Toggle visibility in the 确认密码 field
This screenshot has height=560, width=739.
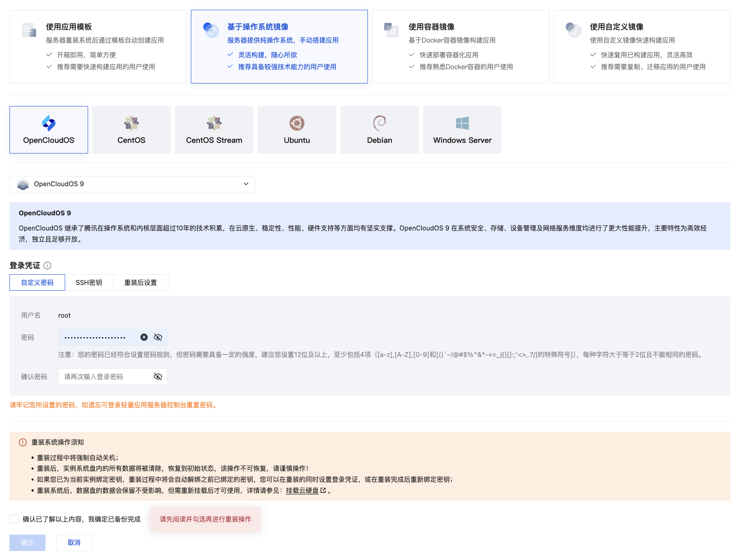coord(158,377)
